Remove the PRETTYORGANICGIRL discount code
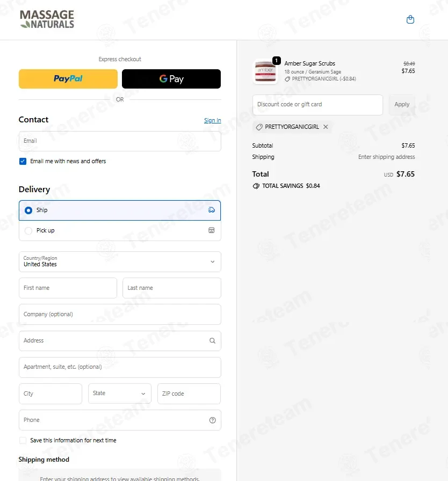Screen dimensions: 448x481 326,127
